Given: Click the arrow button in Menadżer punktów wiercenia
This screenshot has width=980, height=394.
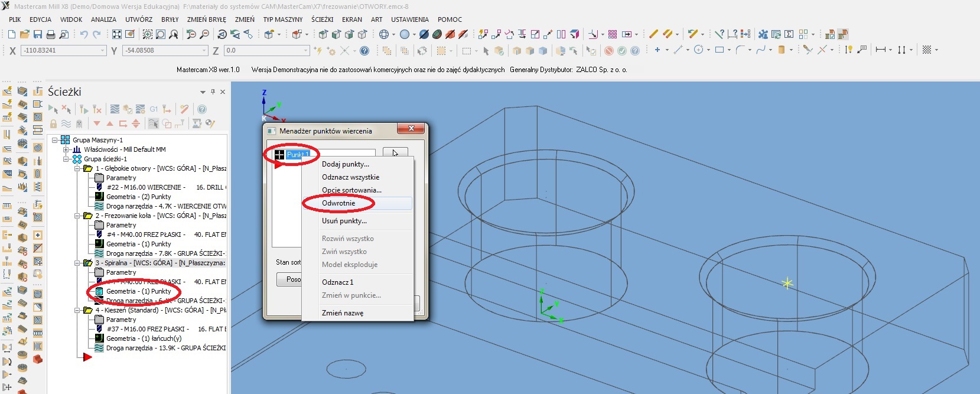Looking at the screenshot, I should tap(395, 153).
